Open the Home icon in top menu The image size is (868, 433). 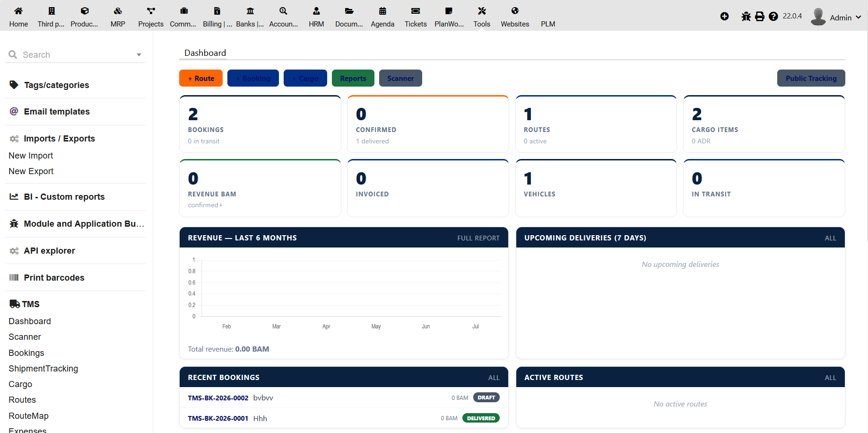[x=18, y=11]
